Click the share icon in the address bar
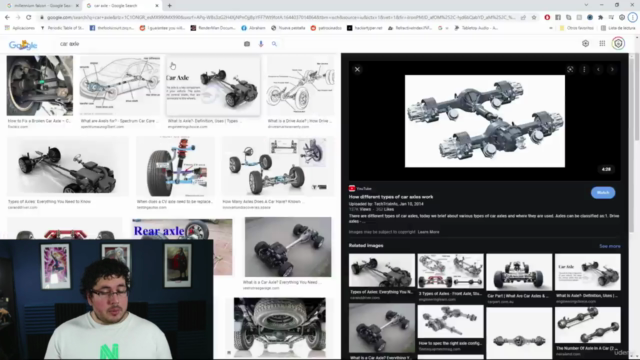The height and width of the screenshot is (360, 640). coord(523,18)
